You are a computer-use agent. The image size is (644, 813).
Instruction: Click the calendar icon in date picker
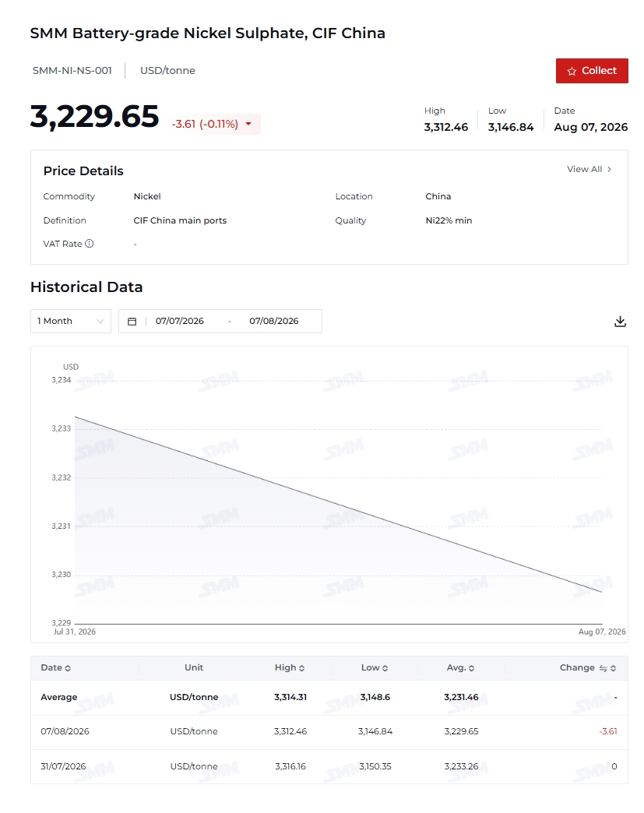pyautogui.click(x=132, y=322)
